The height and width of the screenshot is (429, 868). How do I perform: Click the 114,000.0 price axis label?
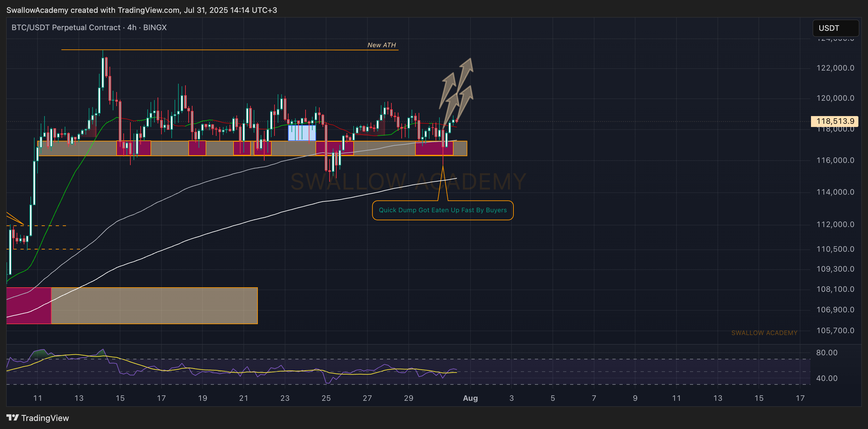tap(835, 192)
